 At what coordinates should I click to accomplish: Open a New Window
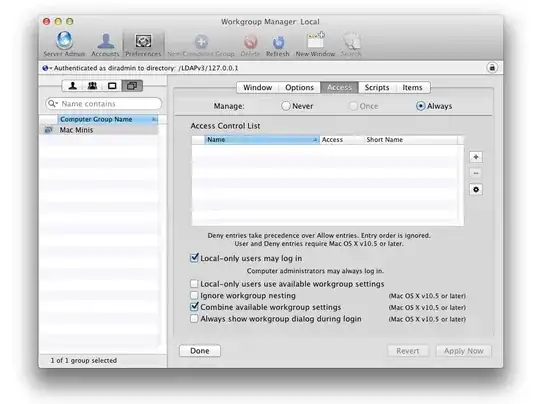[315, 44]
